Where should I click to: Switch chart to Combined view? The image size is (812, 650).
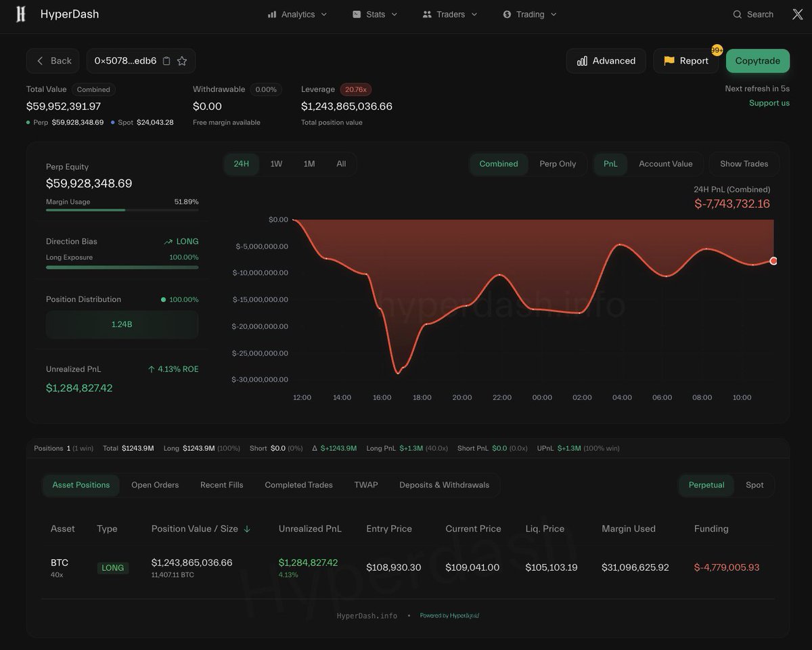(499, 164)
